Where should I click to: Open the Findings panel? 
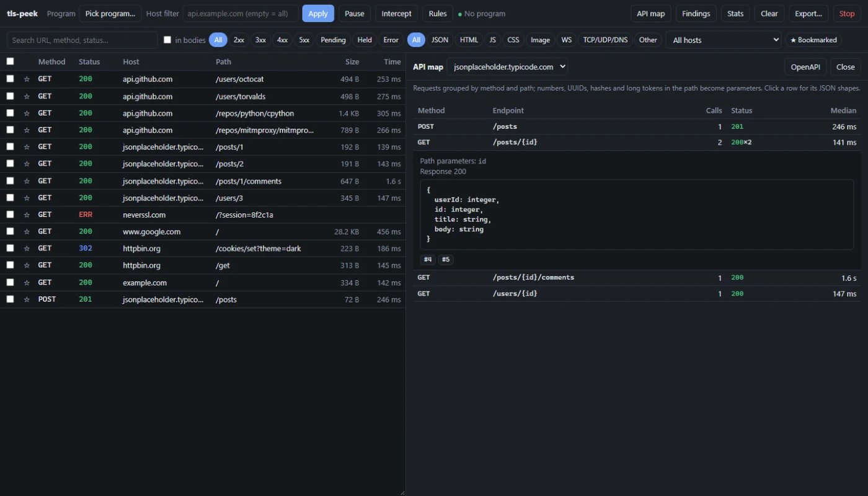696,14
